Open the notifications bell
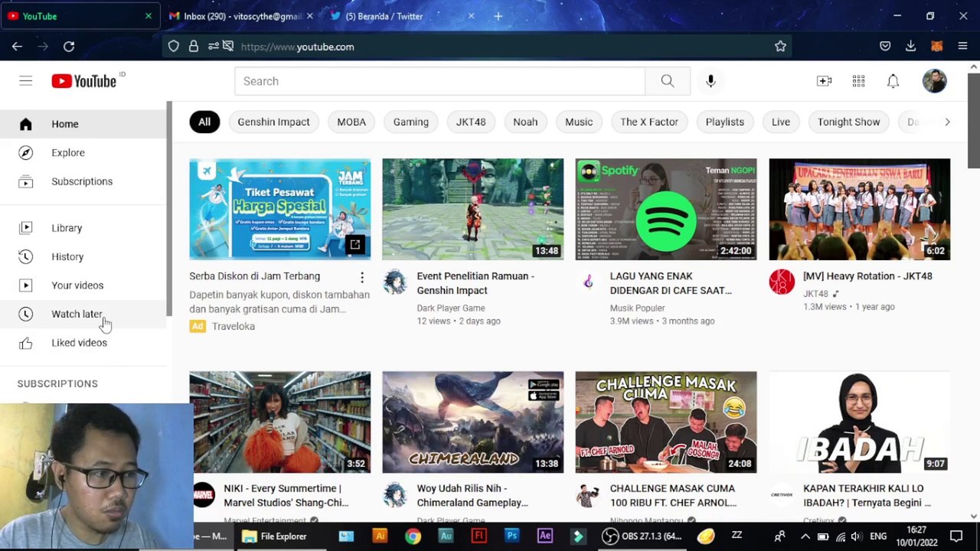 893,81
